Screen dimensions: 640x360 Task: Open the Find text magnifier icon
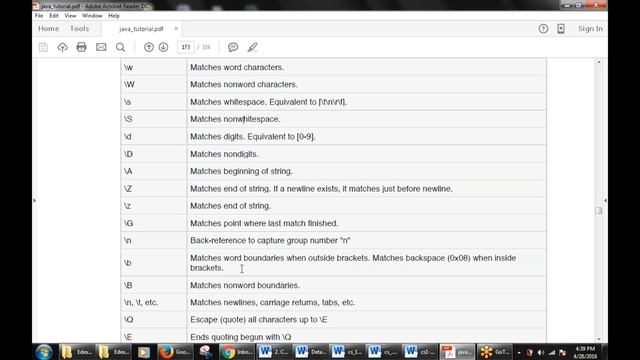click(x=120, y=47)
